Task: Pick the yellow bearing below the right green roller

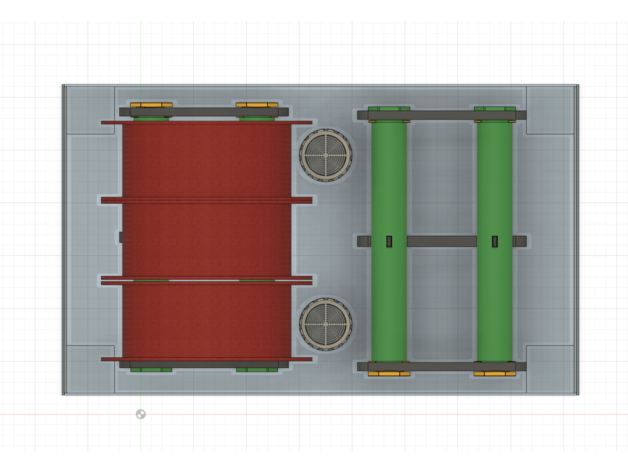Action: point(493,374)
